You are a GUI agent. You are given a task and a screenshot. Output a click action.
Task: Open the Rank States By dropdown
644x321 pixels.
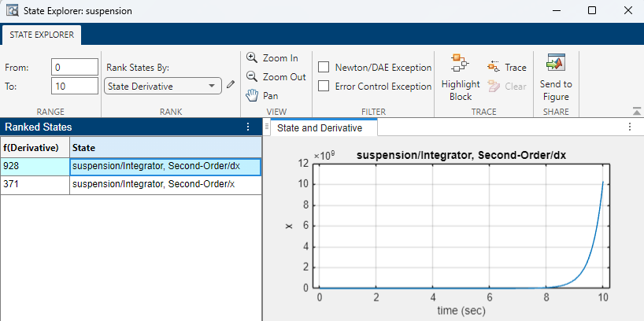(x=163, y=87)
